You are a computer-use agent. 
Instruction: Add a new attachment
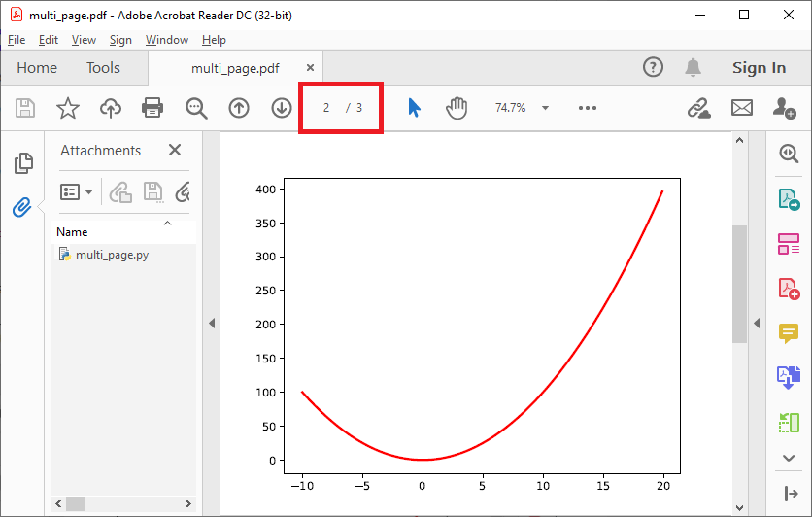point(182,192)
